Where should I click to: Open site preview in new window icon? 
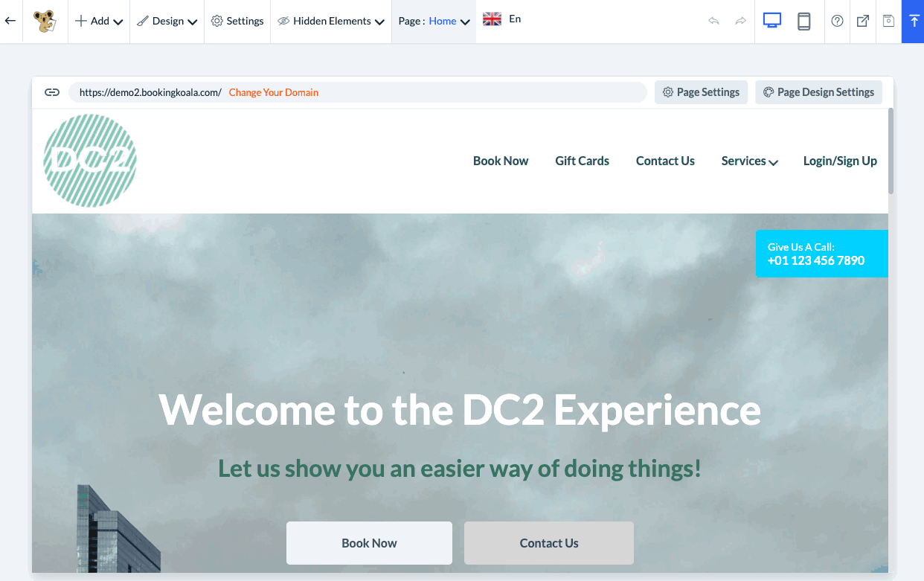863,21
